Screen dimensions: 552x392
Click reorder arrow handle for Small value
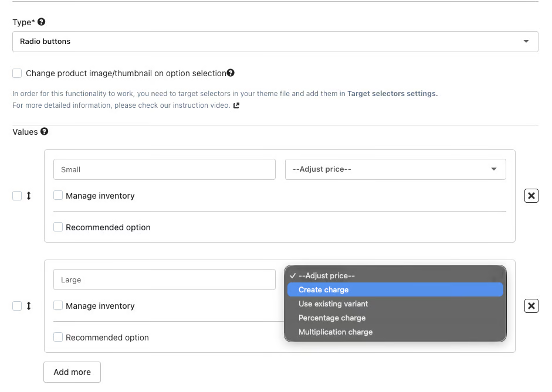(x=29, y=196)
